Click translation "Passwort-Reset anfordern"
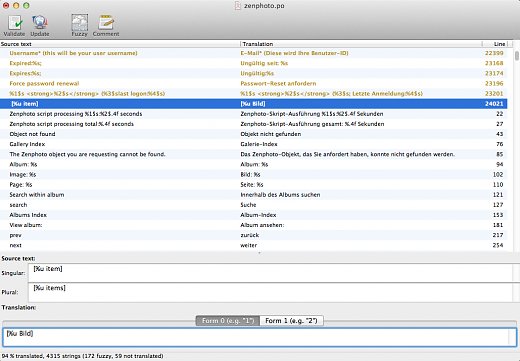Viewport: 520px width, 361px height. coord(278,83)
